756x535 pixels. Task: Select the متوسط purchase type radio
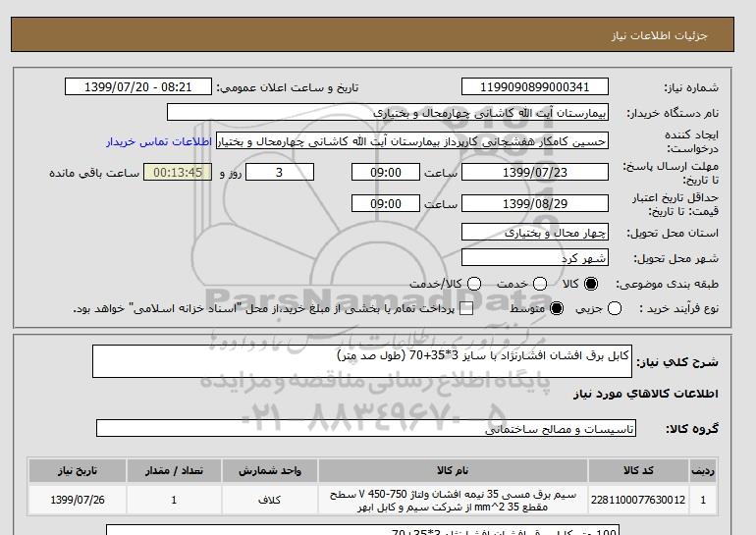pos(557,308)
